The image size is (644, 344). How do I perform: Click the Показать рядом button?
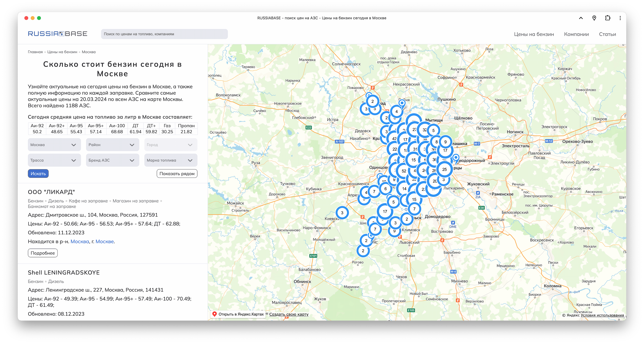point(177,174)
